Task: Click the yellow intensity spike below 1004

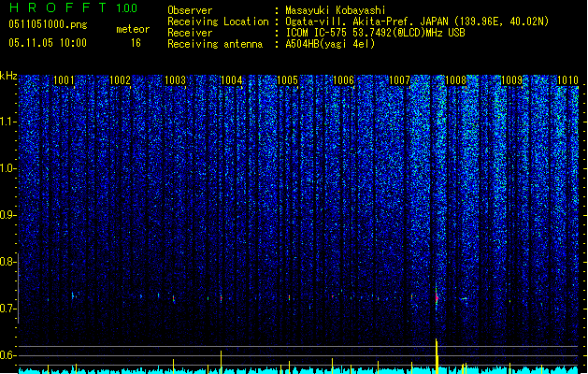Action: (221, 363)
